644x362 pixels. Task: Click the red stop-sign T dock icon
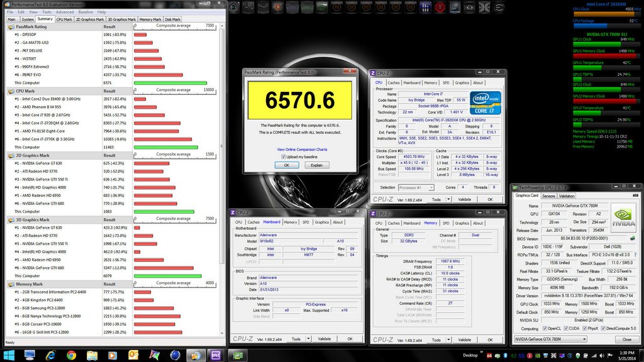[440, 8]
